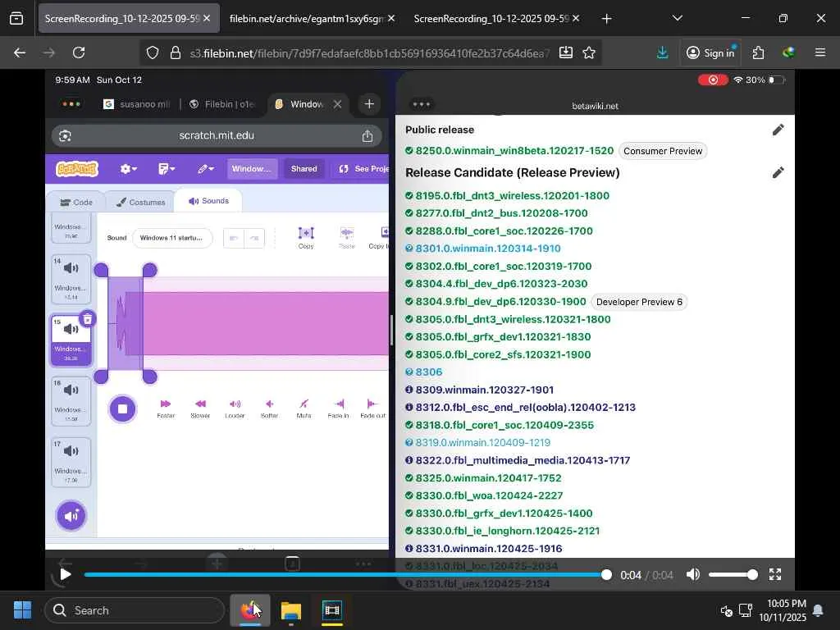Click the Paste sound tool icon
Image resolution: width=840 pixels, height=630 pixels.
tap(347, 237)
